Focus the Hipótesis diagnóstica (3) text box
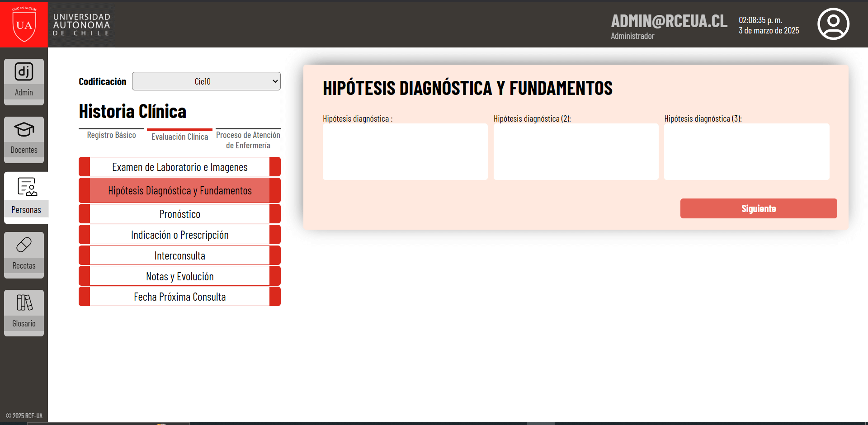 [x=747, y=151]
